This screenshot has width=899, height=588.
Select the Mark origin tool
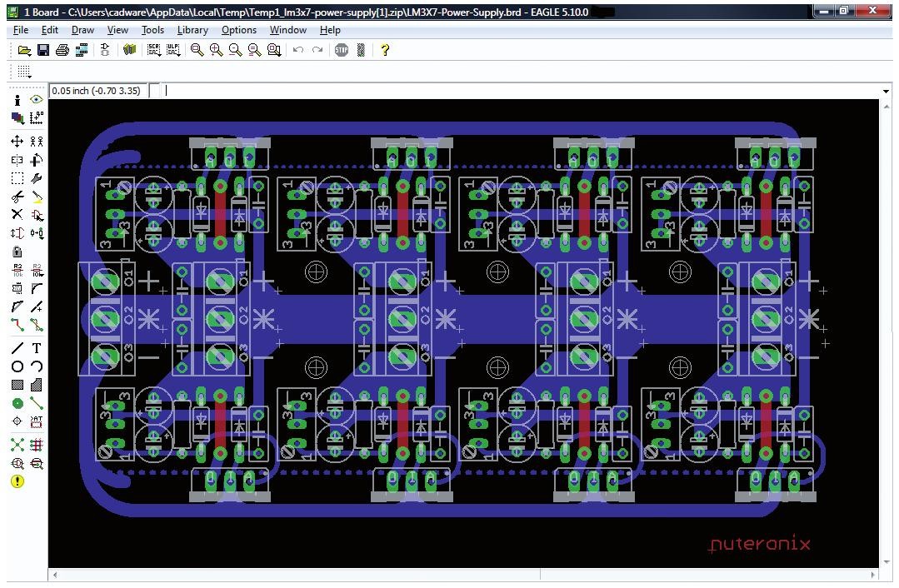point(36,118)
